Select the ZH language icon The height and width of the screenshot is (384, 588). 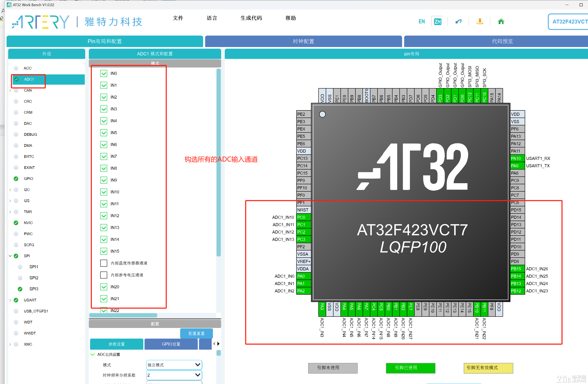click(437, 21)
